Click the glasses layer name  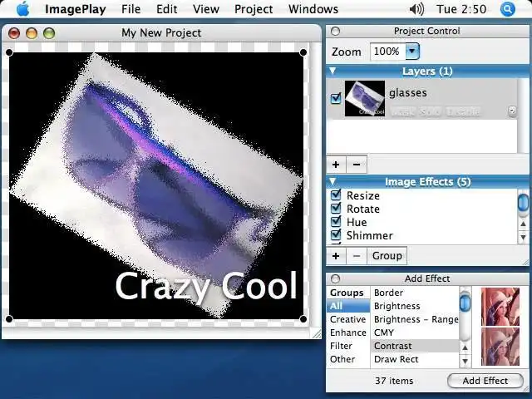tap(408, 92)
